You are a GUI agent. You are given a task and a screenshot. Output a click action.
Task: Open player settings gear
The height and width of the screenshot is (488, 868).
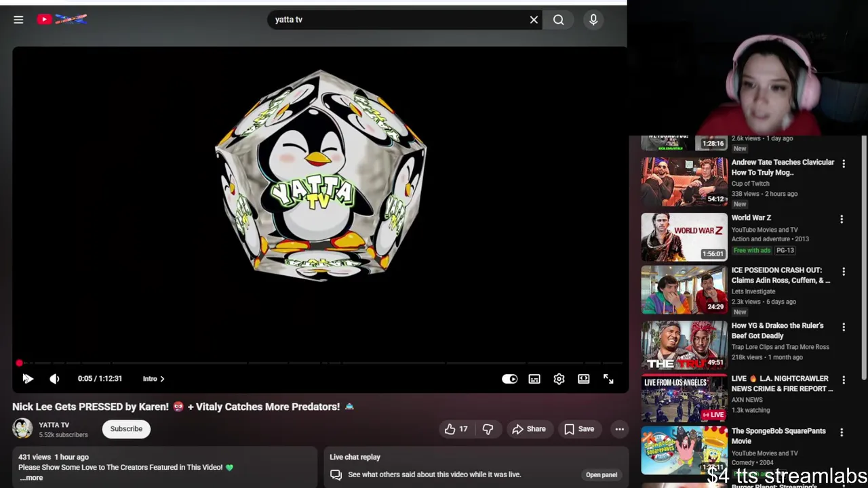[x=559, y=379]
